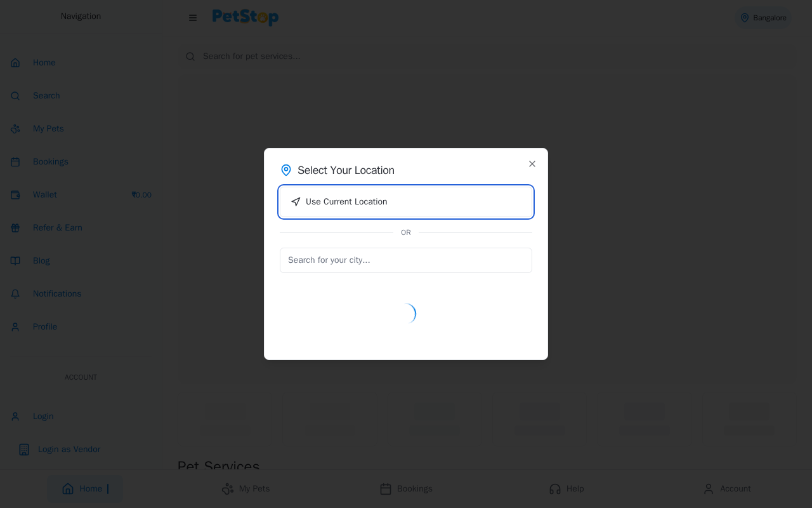Switch to Help tab in bottom bar
The width and height of the screenshot is (812, 508).
566,489
